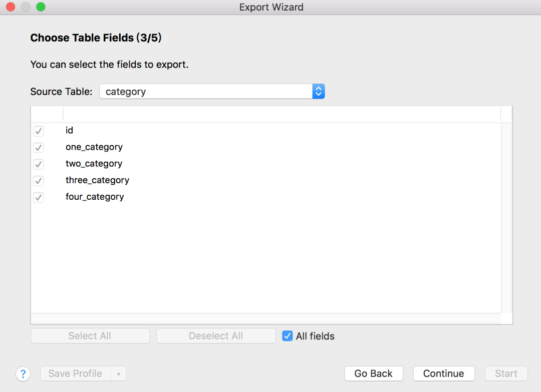The image size is (541, 392).
Task: Select the one_category field name
Action: (x=94, y=147)
